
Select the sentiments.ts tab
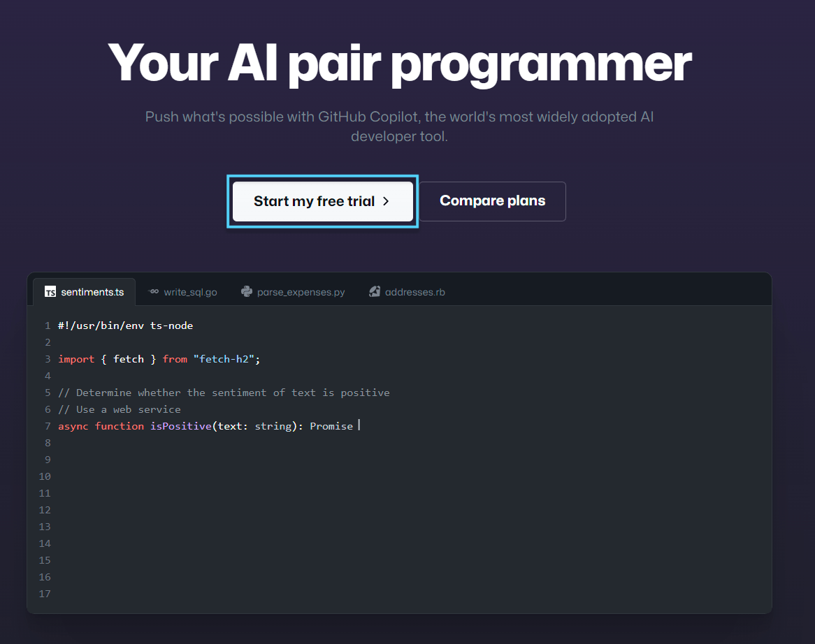click(84, 292)
